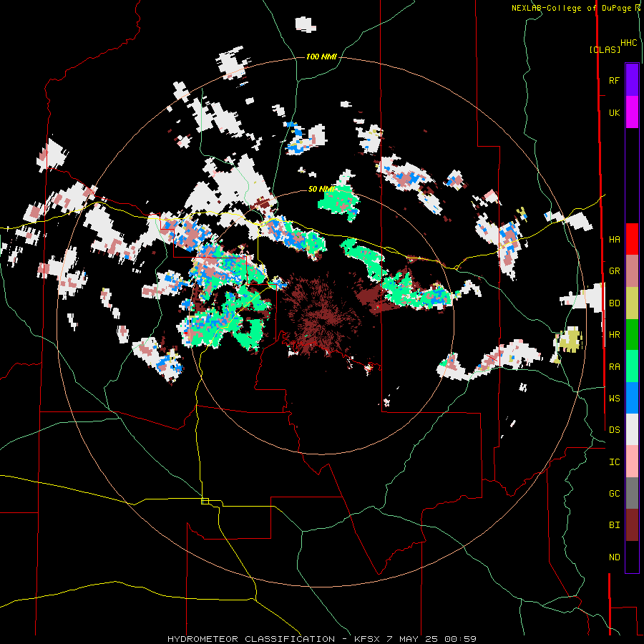This screenshot has height=644, width=644.
Task: Select the WS blue legend swatch
Action: click(632, 398)
